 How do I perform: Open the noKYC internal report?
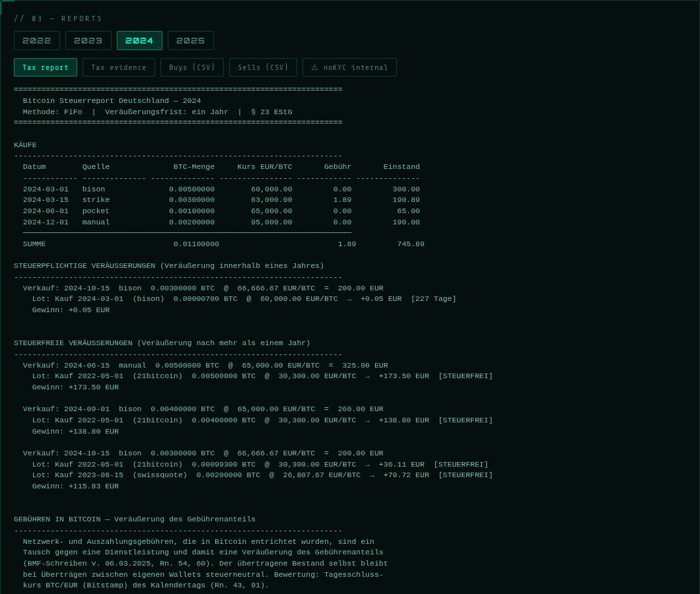tap(349, 67)
